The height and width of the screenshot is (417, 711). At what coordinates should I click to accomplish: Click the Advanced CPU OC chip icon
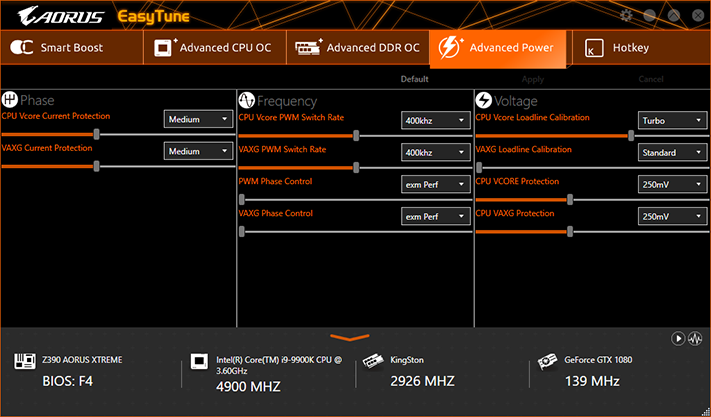166,47
